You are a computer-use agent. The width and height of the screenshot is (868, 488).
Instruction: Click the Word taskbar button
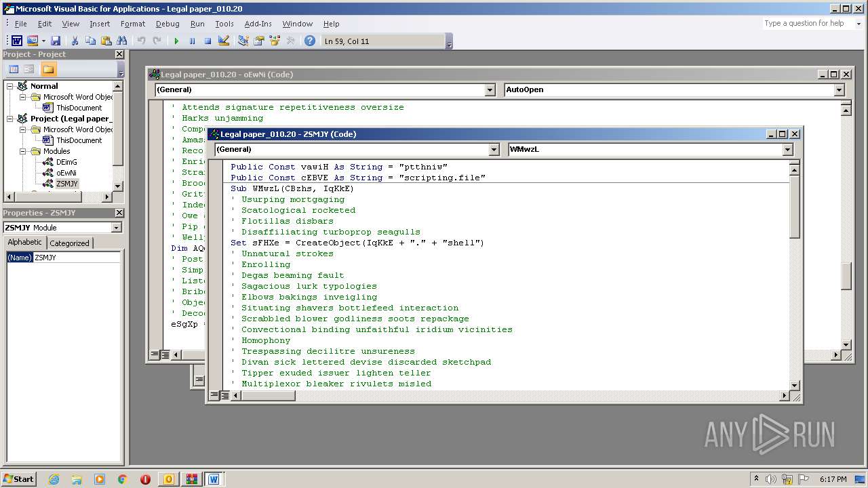click(214, 479)
